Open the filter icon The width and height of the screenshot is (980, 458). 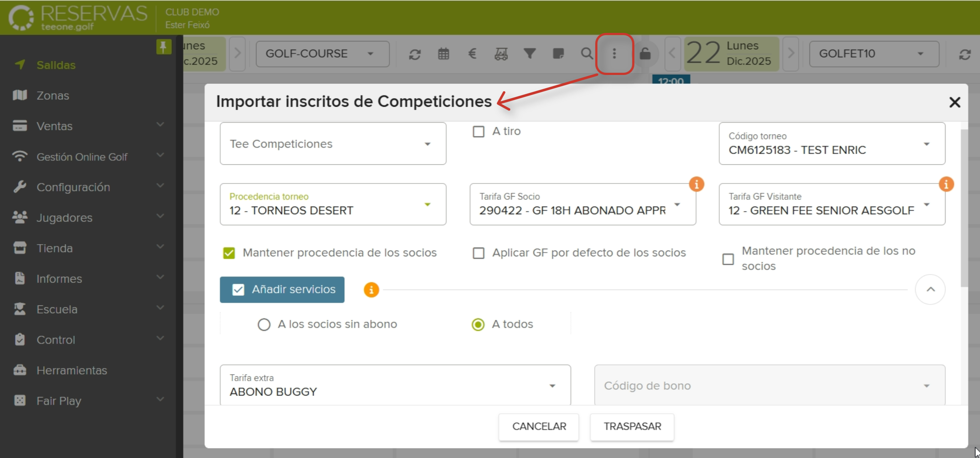(x=530, y=54)
